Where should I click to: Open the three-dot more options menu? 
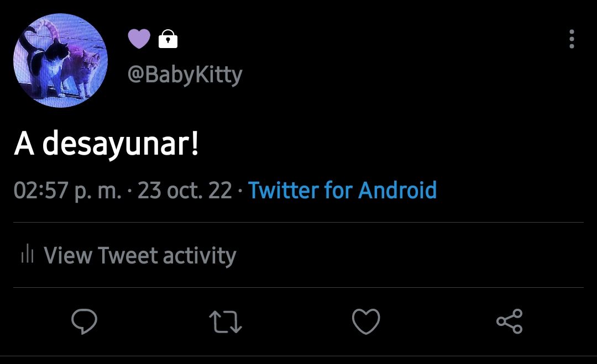(572, 39)
